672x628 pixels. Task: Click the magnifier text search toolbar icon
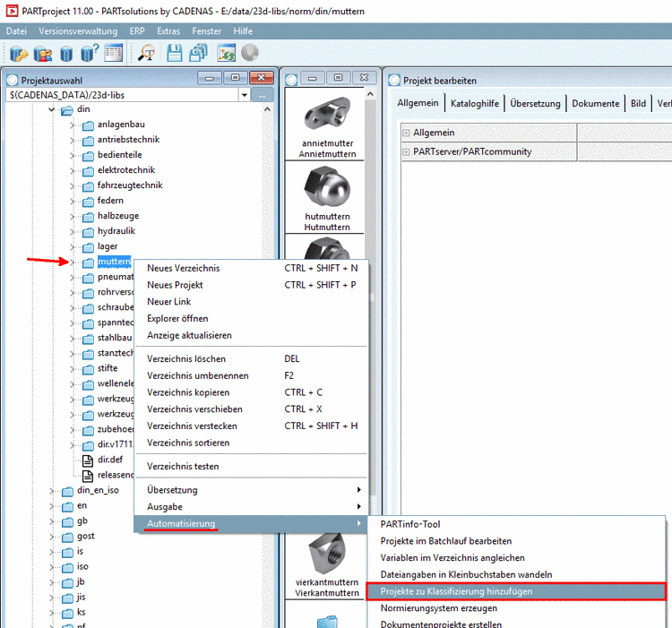point(147,53)
